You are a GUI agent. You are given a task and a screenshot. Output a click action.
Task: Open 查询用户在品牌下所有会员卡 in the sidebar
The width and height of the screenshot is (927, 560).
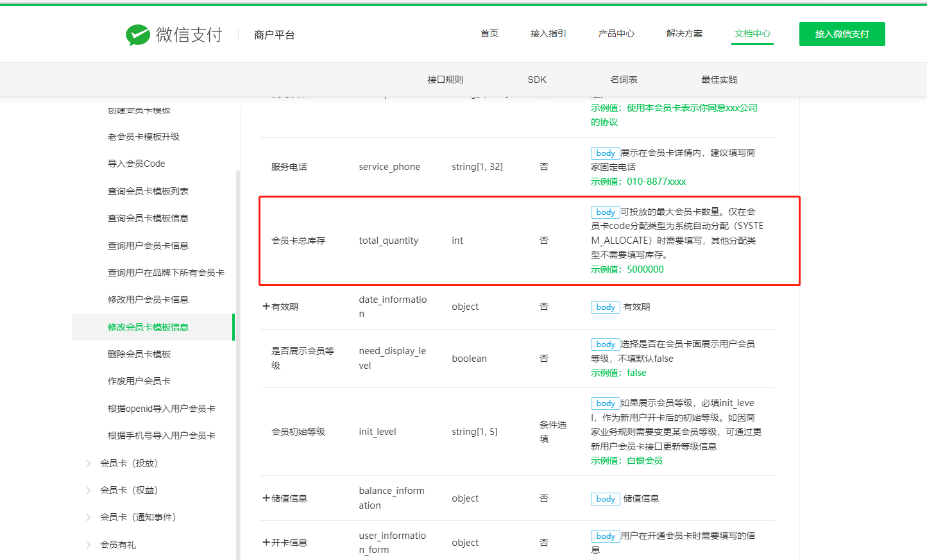coord(166,273)
